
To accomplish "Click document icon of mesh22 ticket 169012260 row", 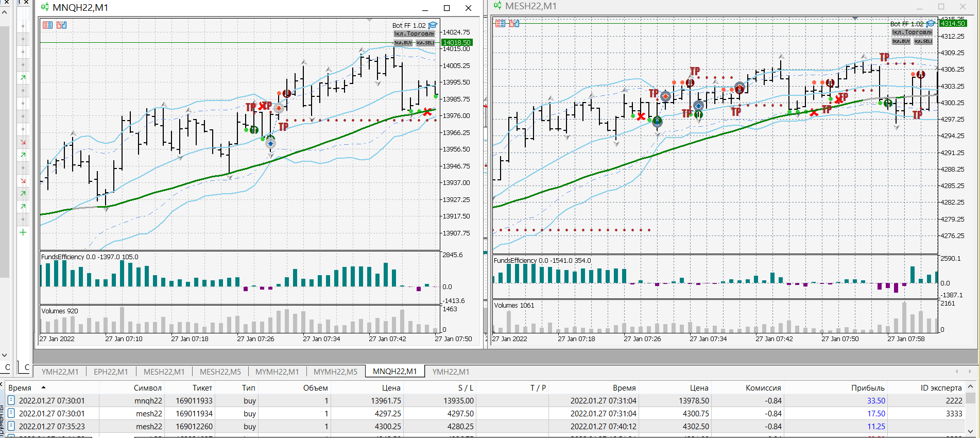I will pos(11,426).
